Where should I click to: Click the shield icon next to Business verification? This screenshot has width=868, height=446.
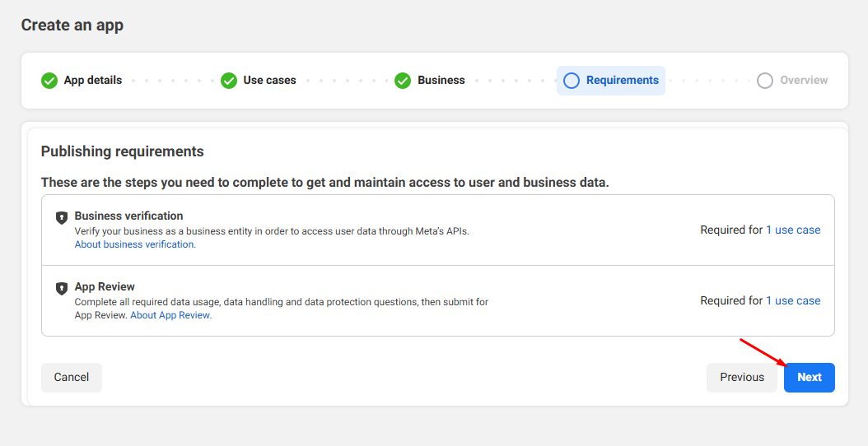pos(62,217)
